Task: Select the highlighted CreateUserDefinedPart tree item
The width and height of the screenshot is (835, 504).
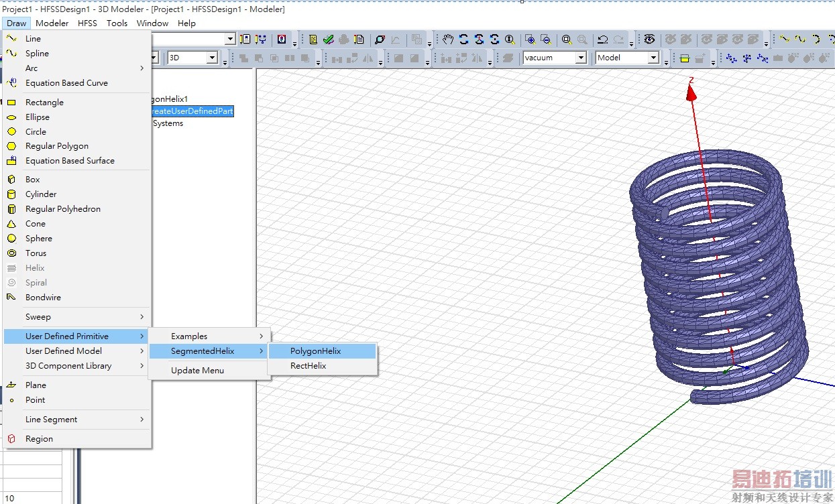Action: pyautogui.click(x=192, y=111)
